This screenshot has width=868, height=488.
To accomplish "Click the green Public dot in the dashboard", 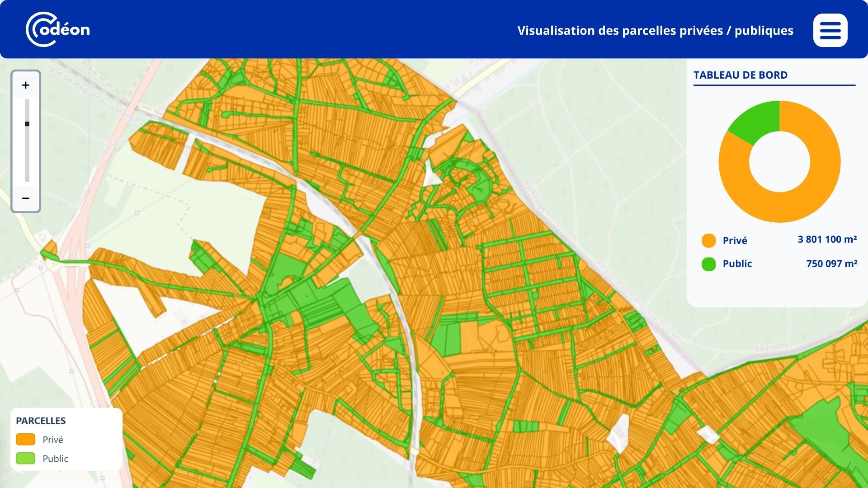I will pyautogui.click(x=708, y=264).
